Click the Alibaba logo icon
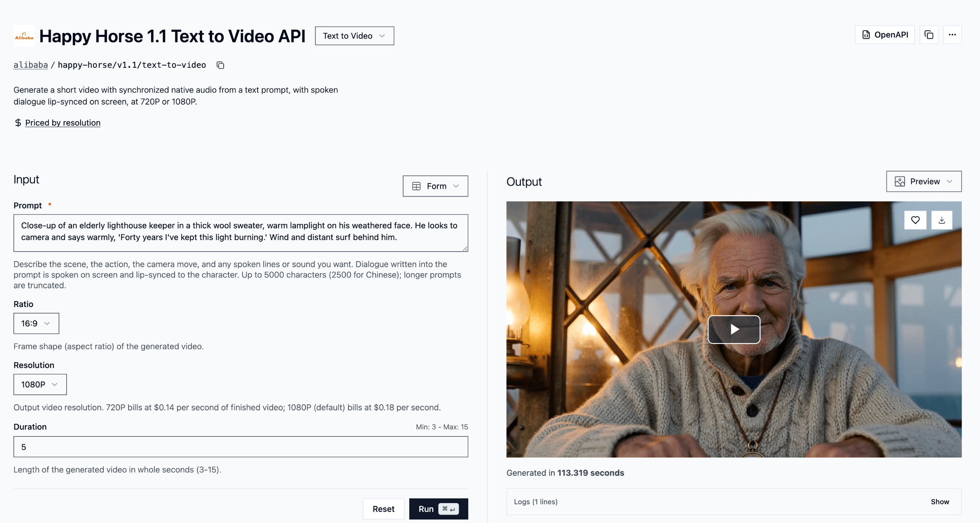Screen dimensions: 980x523 [24, 36]
